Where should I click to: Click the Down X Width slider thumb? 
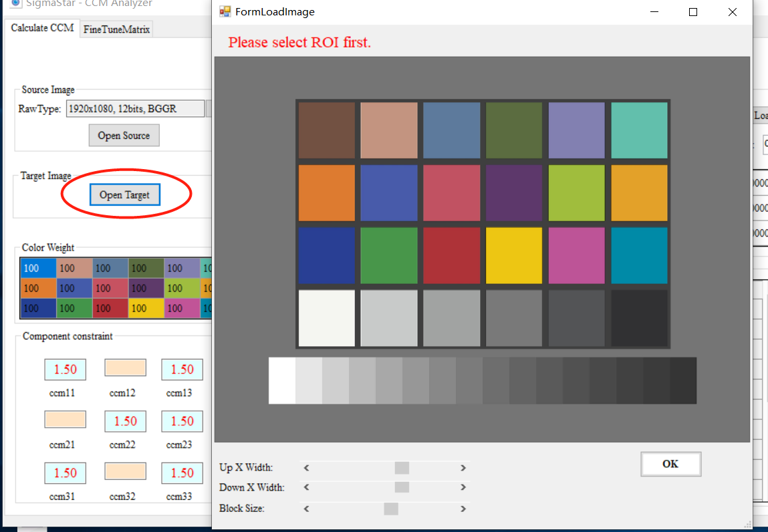(x=402, y=487)
